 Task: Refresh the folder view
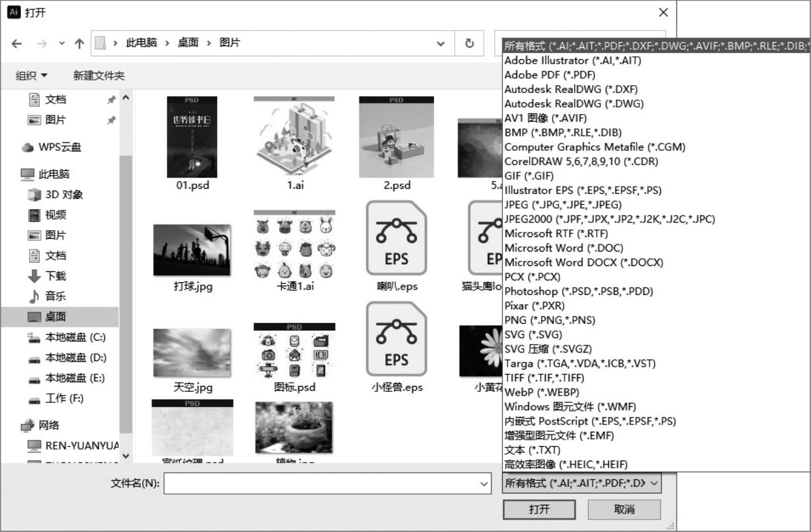pyautogui.click(x=469, y=43)
